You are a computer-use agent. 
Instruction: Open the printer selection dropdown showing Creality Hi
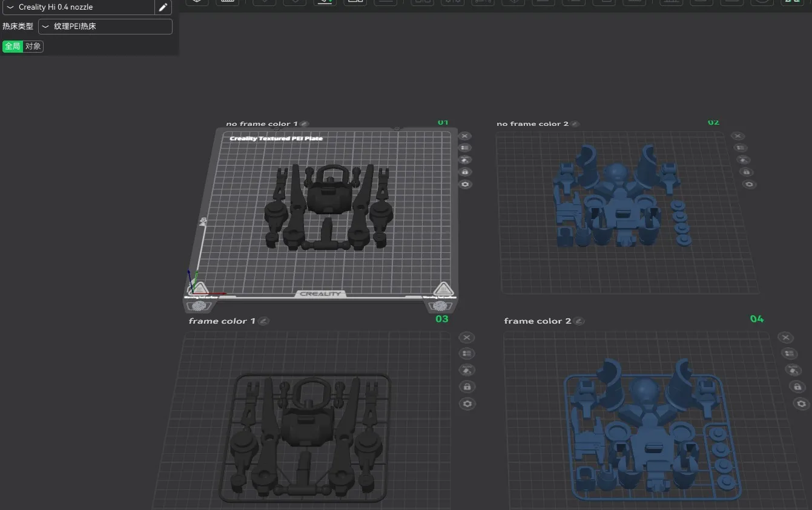pyautogui.click(x=79, y=7)
